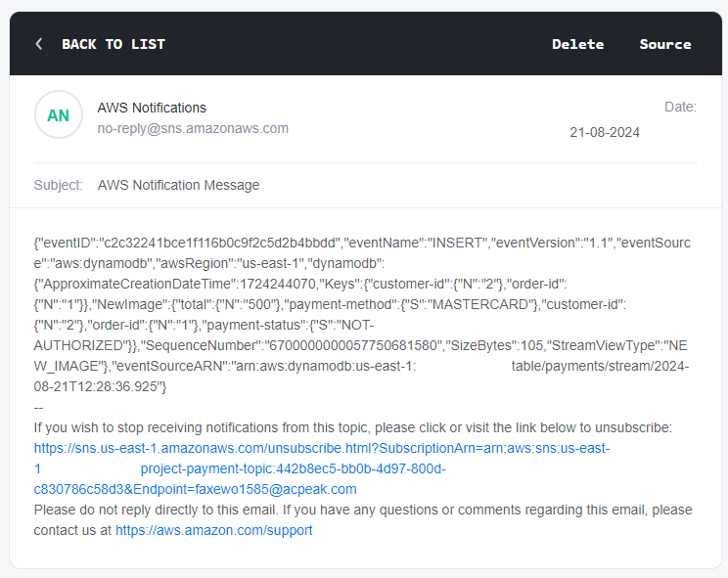Screen dimensions: 728x578
Task: Click the SequenceNumber line
Action: (361, 345)
